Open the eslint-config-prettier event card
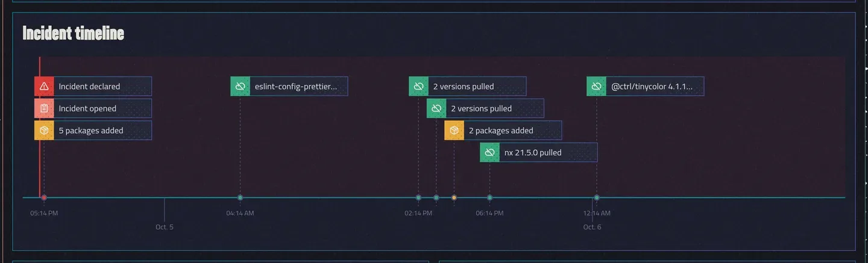 (x=289, y=86)
